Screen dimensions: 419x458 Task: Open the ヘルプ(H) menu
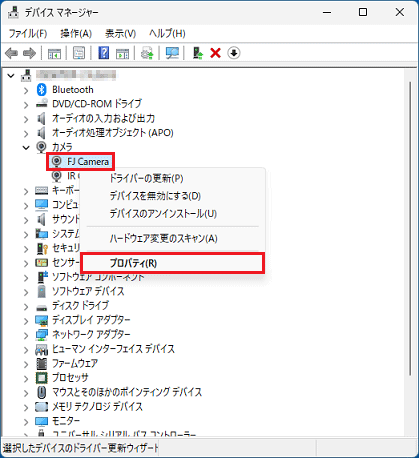[x=167, y=33]
